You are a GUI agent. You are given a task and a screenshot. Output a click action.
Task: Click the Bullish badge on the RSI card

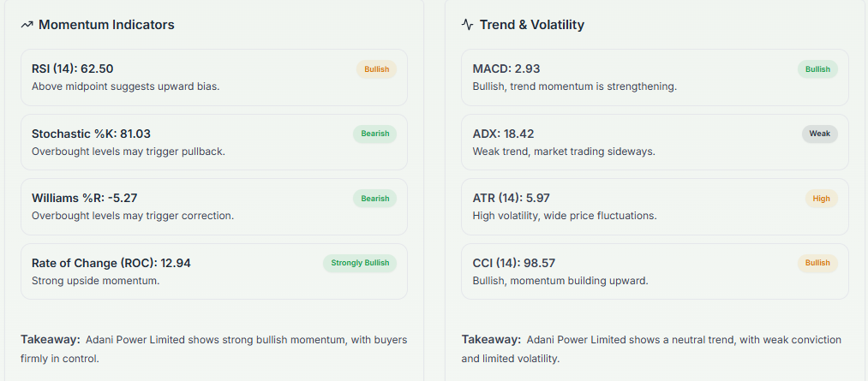376,69
